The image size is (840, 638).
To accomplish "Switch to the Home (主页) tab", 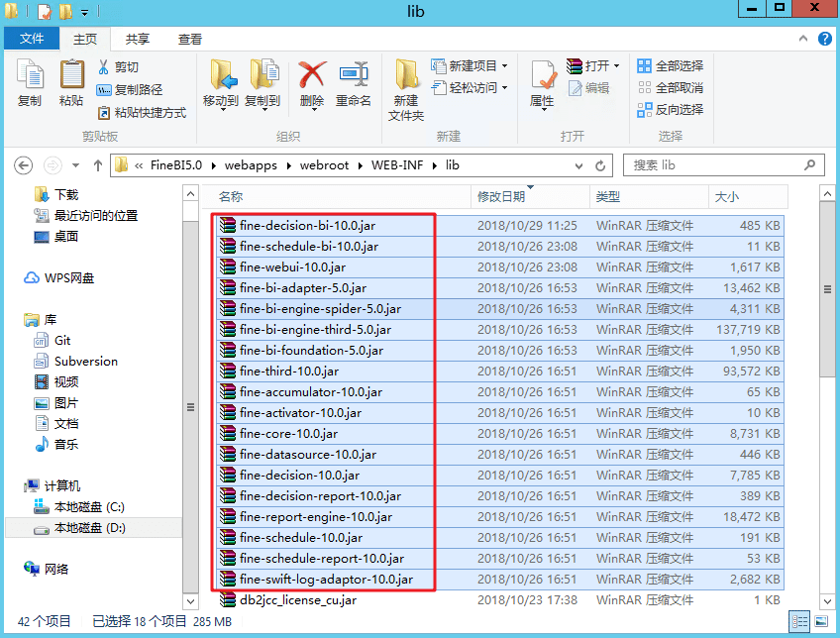I will (x=84, y=39).
